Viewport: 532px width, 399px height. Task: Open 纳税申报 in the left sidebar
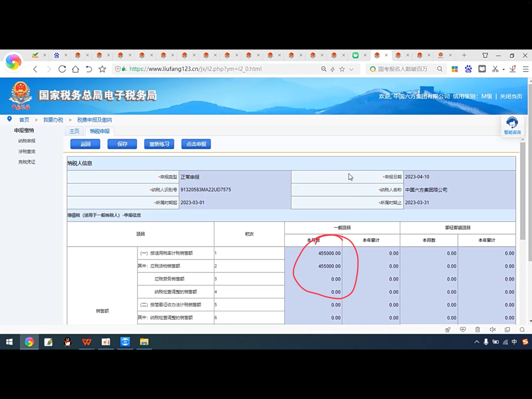pyautogui.click(x=27, y=141)
